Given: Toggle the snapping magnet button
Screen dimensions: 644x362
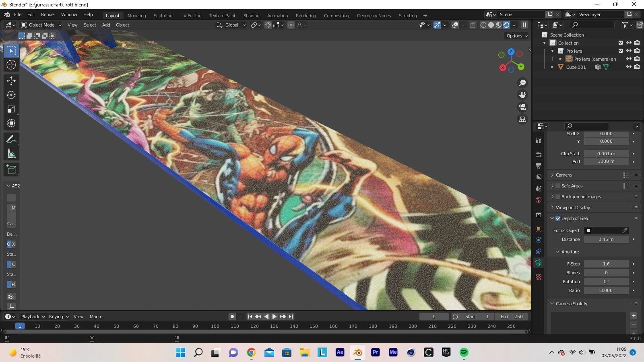Looking at the screenshot, I should point(268,25).
